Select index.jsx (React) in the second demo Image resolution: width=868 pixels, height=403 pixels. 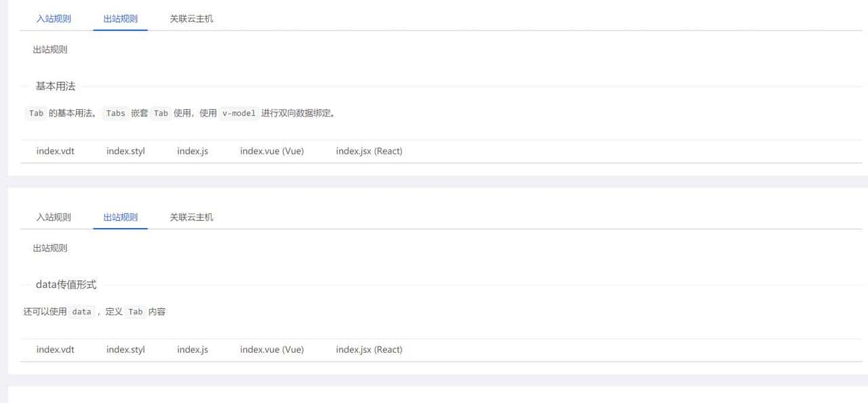click(x=369, y=349)
